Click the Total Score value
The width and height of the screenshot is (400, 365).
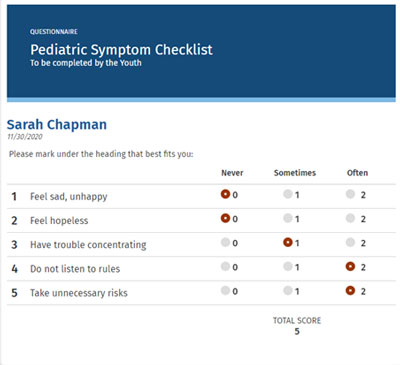click(297, 332)
